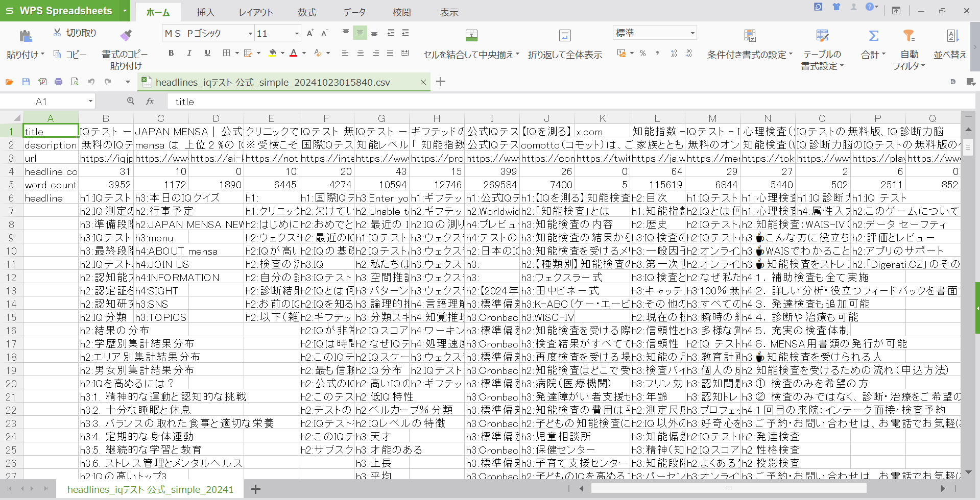
Task: Click the Undo arrow icon
Action: [91, 82]
